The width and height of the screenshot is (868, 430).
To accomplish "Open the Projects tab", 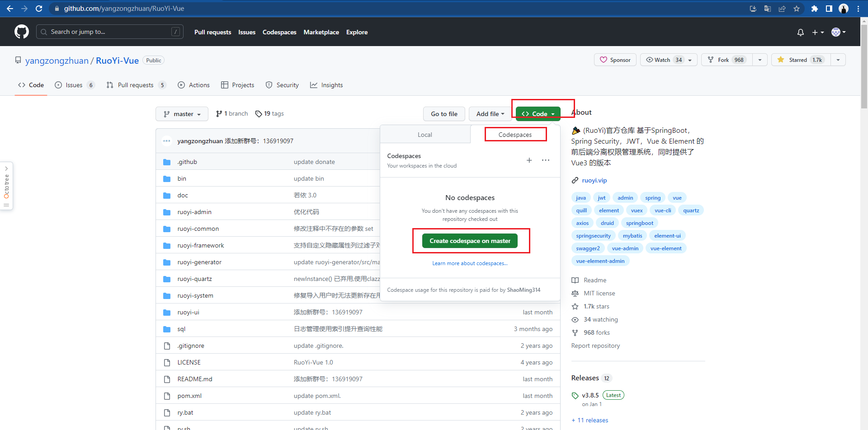I will [238, 85].
